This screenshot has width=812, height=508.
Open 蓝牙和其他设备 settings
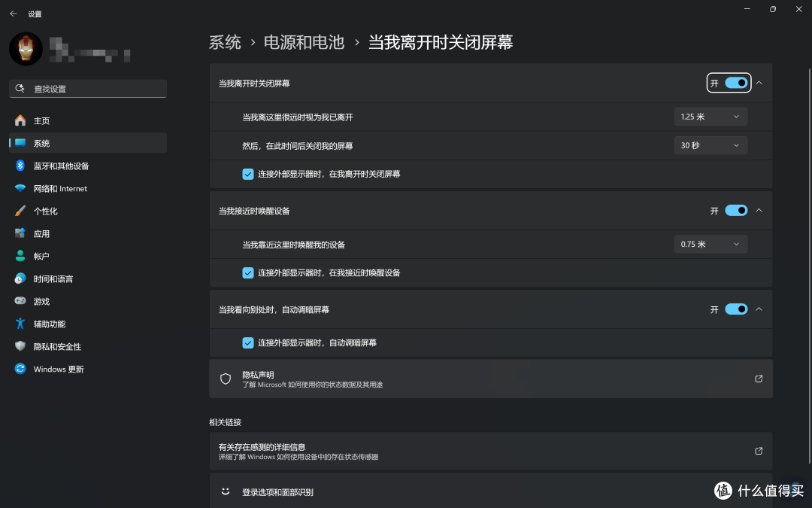pyautogui.click(x=88, y=166)
